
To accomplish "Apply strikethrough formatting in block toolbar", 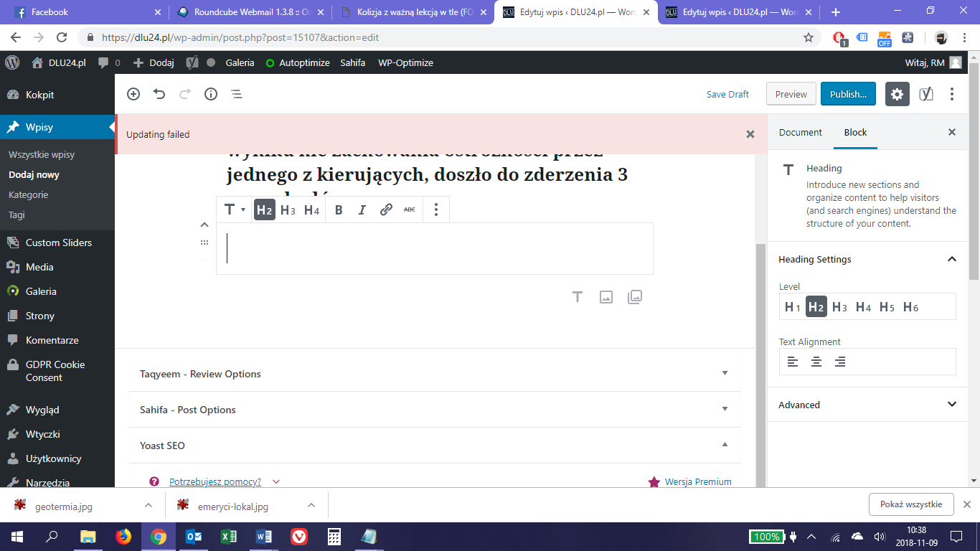I will [x=409, y=209].
